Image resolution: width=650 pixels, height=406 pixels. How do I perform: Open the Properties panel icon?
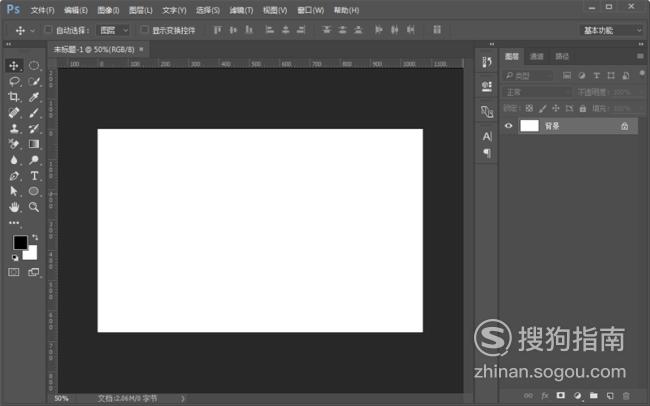click(x=487, y=87)
